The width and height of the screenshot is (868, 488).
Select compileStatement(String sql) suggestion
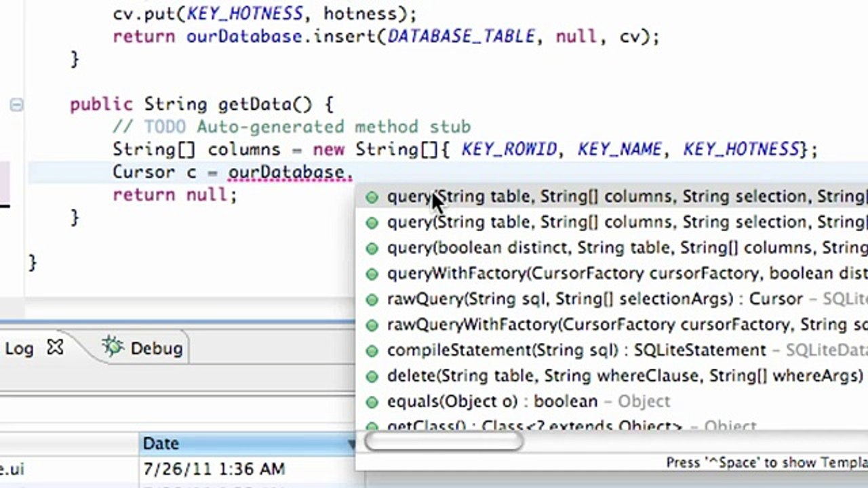612,350
